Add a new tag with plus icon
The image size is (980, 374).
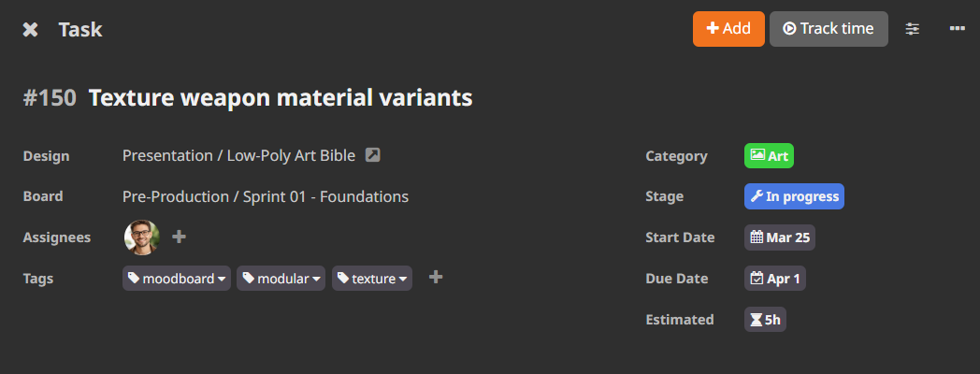click(x=436, y=278)
